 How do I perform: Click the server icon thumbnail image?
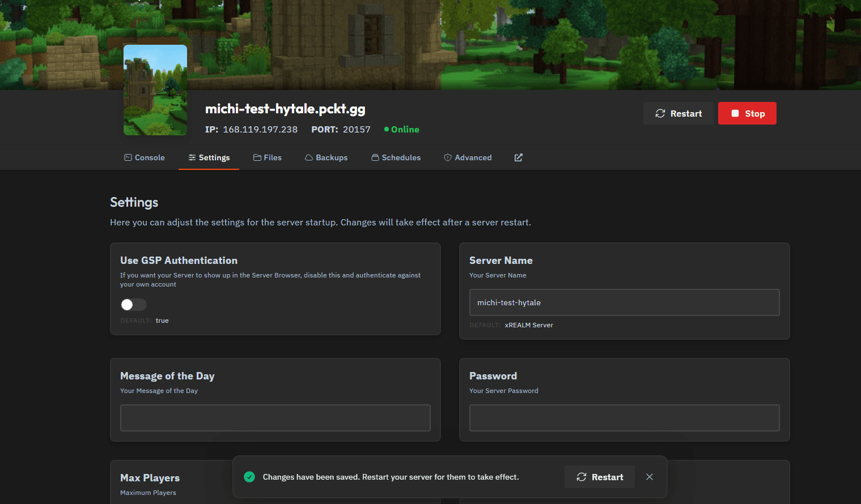pos(155,89)
